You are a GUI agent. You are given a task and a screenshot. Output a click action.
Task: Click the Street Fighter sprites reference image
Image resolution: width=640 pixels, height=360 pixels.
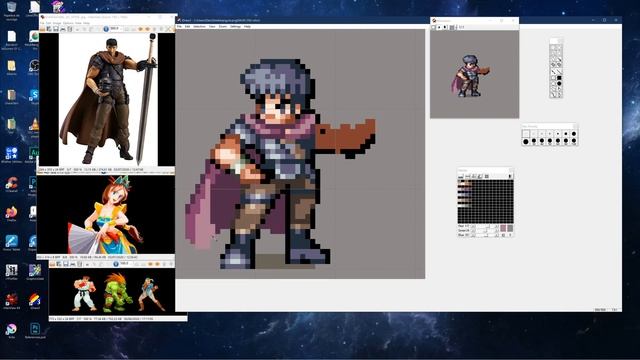point(118,292)
